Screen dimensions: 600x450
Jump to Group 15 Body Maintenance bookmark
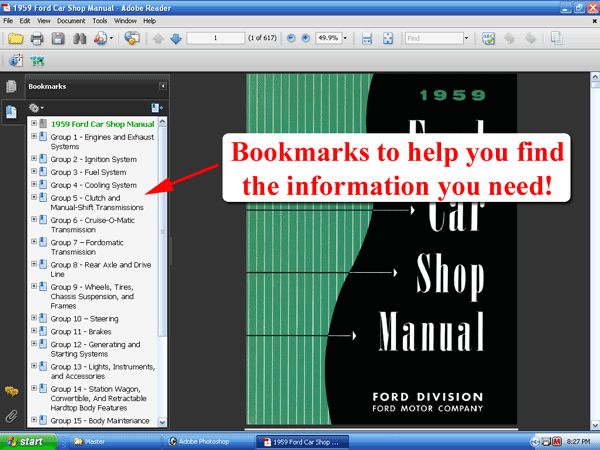point(100,421)
